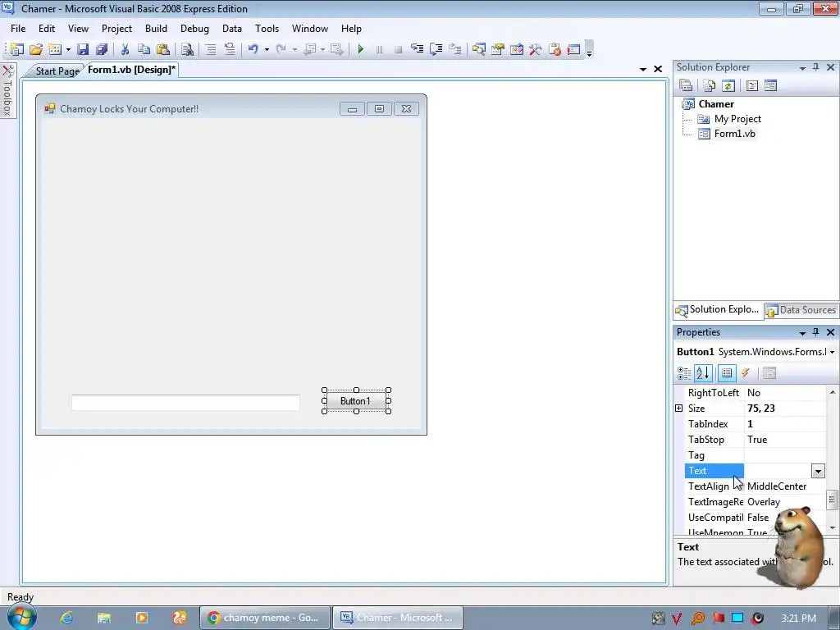Switch to the Solution Explorer bottom tab
Viewport: 840px width, 630px height.
718,310
